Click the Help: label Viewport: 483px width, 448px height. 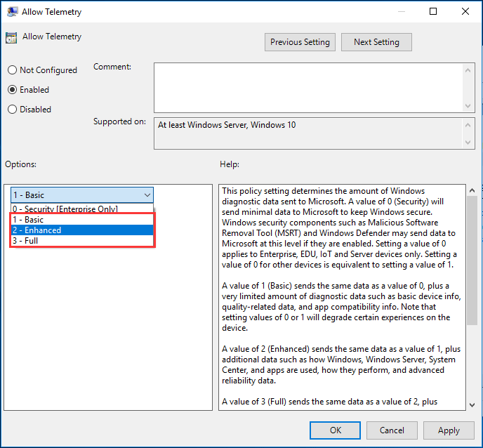[x=230, y=164]
